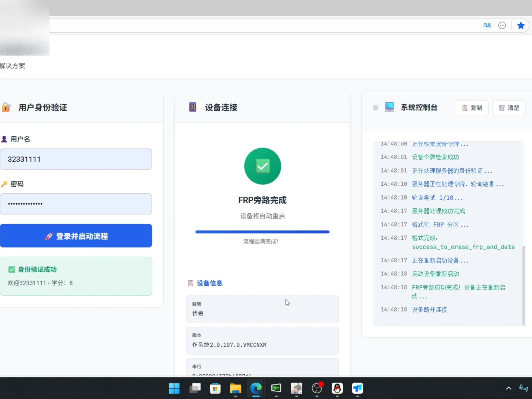Image resolution: width=532 pixels, height=399 pixels.
Task: Click the green check icon beside 身份验证成功
Action: tap(12, 269)
